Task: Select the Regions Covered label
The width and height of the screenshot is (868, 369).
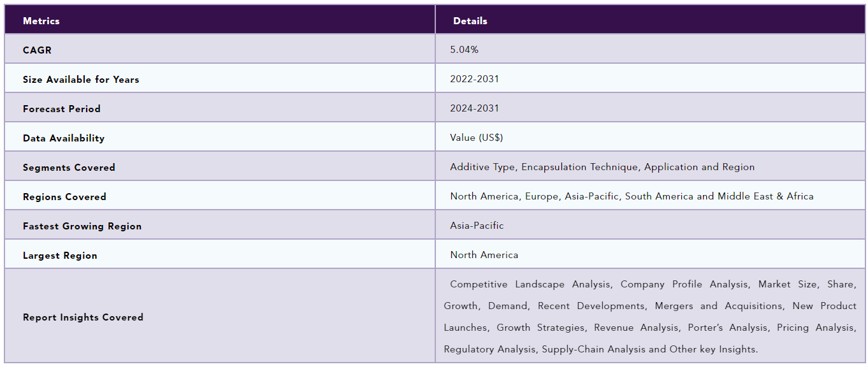Action: point(64,197)
